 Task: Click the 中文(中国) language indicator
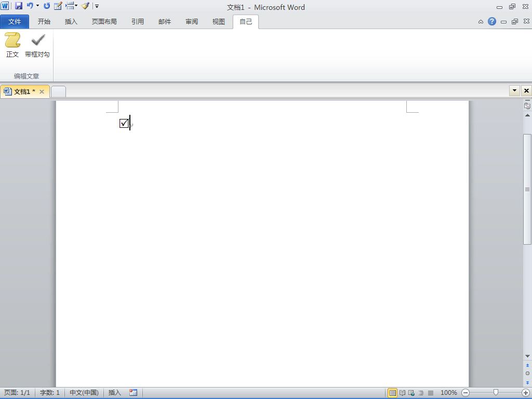click(x=84, y=393)
